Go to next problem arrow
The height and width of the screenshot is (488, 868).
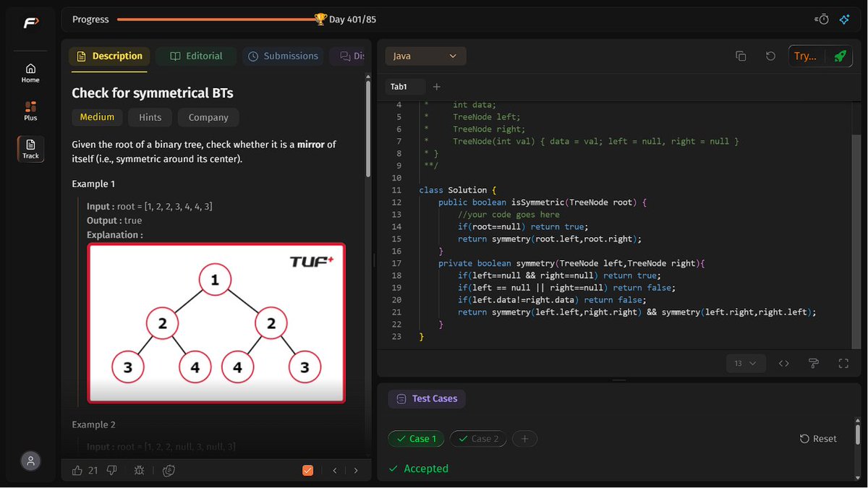(x=356, y=470)
